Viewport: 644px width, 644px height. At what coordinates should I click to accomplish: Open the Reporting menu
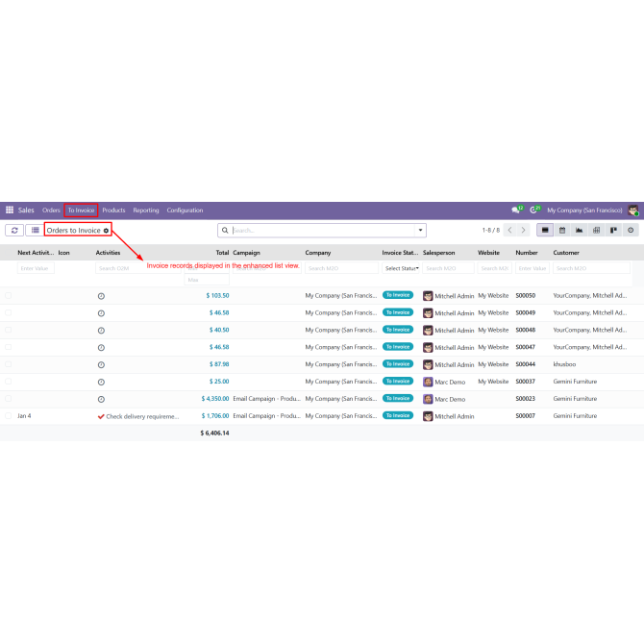(x=146, y=210)
